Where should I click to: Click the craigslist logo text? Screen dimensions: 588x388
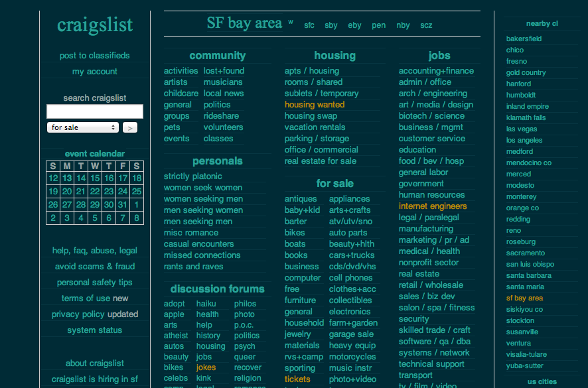95,26
